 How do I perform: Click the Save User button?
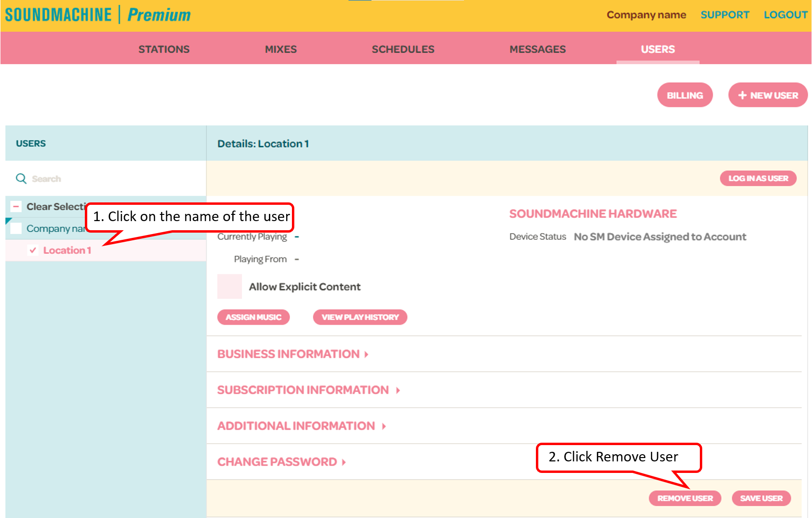coord(761,498)
